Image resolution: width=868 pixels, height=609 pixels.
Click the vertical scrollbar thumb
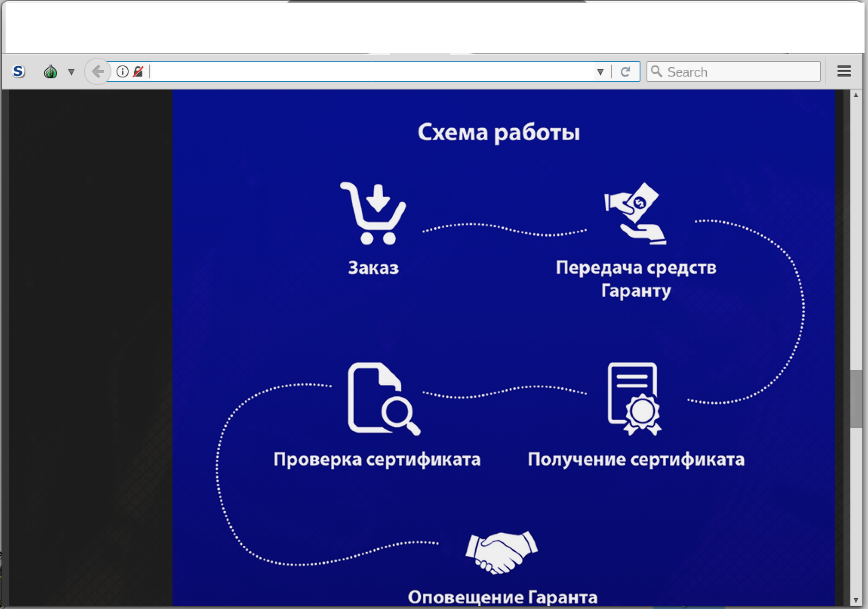pos(856,398)
